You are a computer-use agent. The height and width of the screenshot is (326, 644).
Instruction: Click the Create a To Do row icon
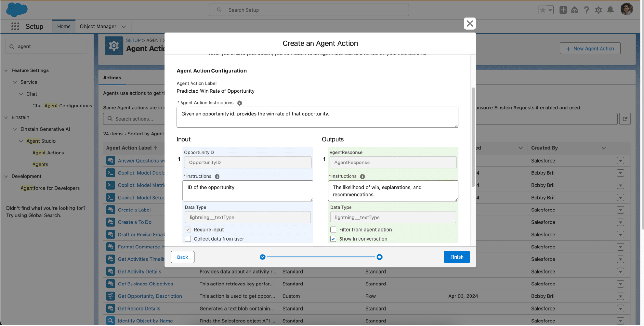pos(110,222)
